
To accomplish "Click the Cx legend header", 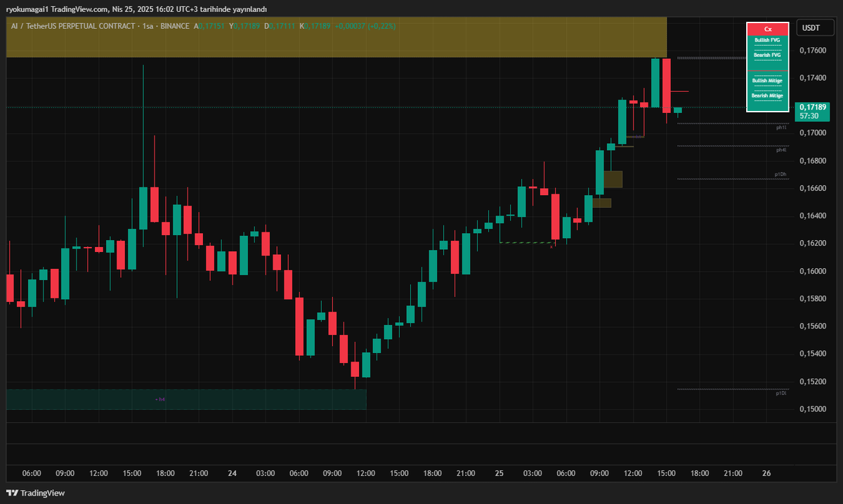I will pyautogui.click(x=768, y=29).
